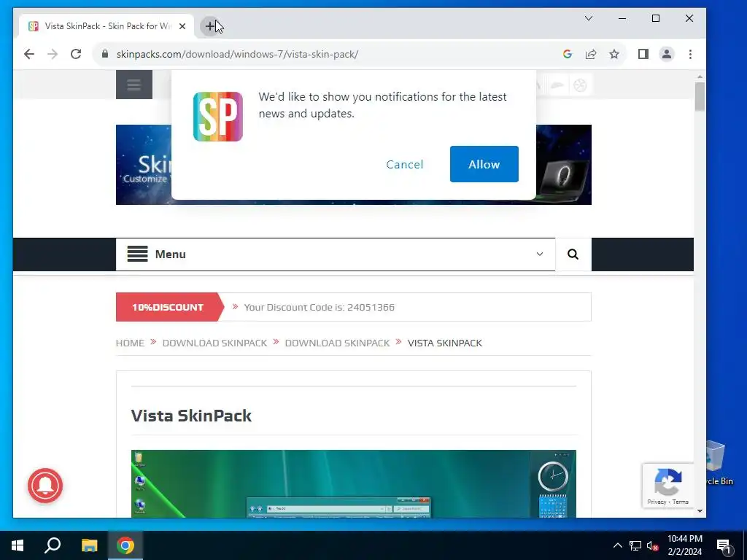Click VISTA SKINPACK breadcrumb text
The width and height of the screenshot is (747, 560).
pos(445,343)
